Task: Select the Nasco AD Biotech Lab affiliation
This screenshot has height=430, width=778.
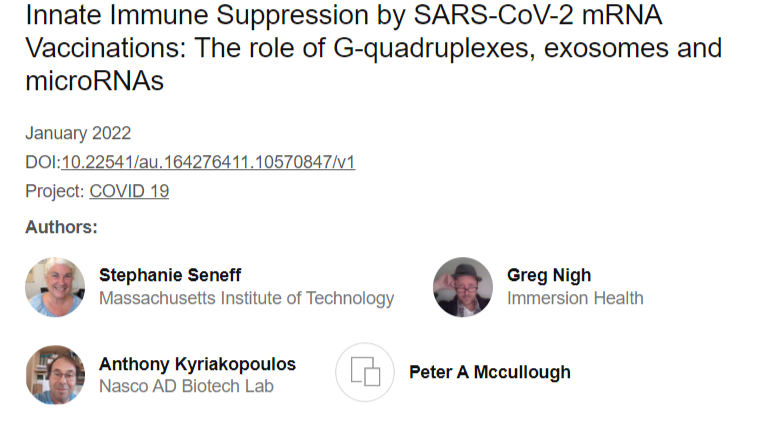Action: (x=186, y=386)
